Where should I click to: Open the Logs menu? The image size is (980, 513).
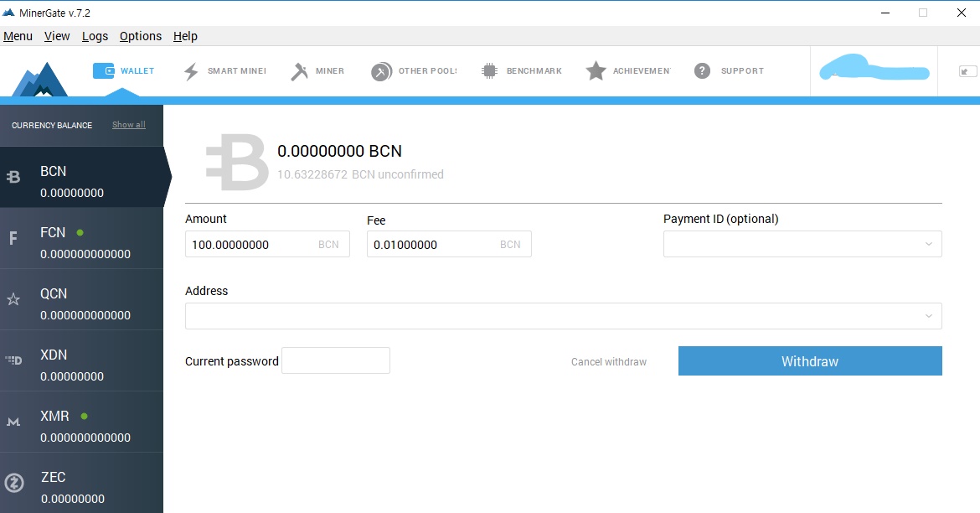pos(95,36)
